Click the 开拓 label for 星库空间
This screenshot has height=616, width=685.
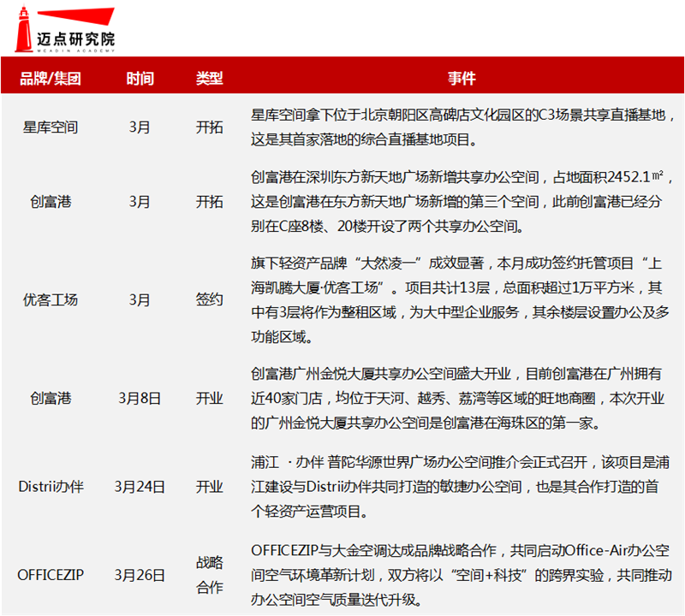pos(208,128)
